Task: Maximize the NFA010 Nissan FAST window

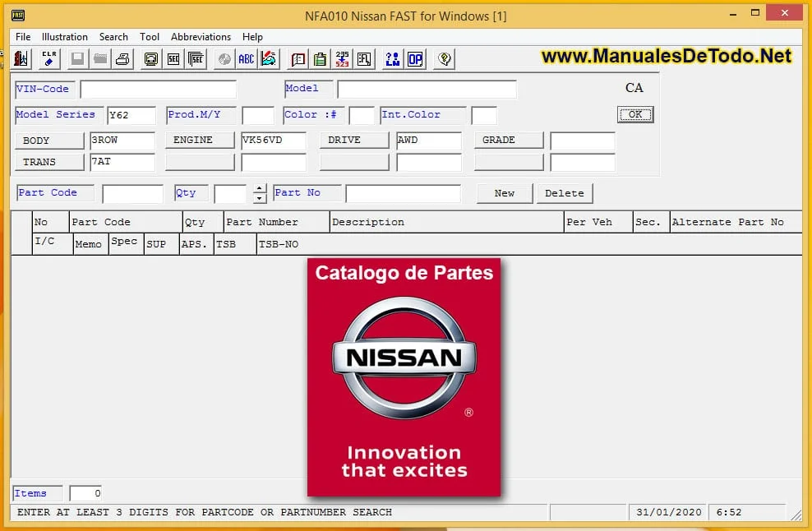Action: 755,13
